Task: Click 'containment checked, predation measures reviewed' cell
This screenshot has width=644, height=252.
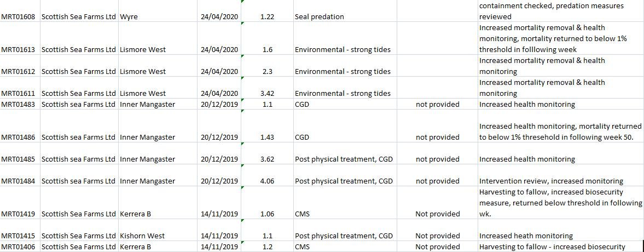Action: tap(551, 11)
